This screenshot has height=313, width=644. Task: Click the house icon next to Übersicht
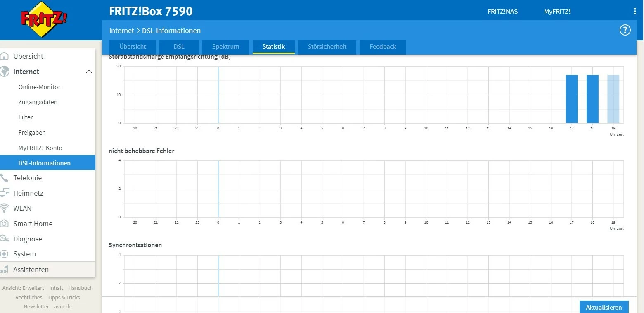tap(5, 56)
